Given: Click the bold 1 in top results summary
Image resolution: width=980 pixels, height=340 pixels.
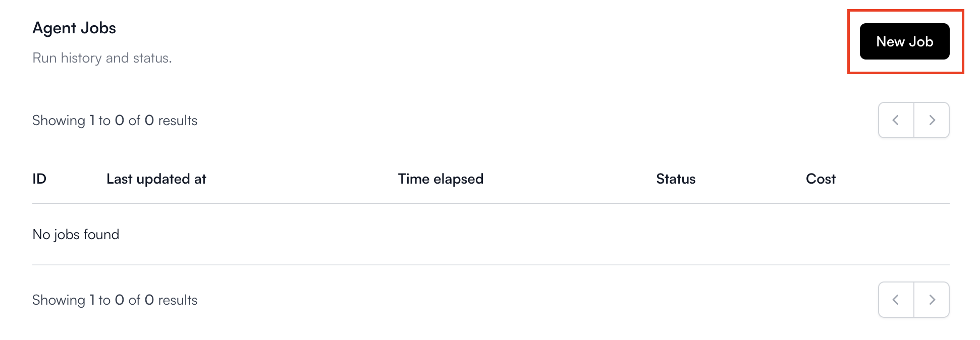Looking at the screenshot, I should 92,121.
